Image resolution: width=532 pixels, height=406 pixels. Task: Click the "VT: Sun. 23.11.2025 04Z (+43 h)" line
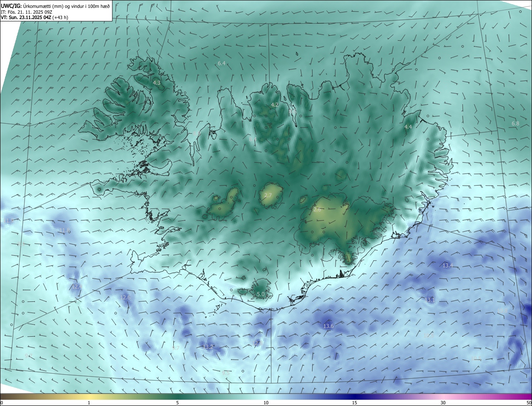34,17
